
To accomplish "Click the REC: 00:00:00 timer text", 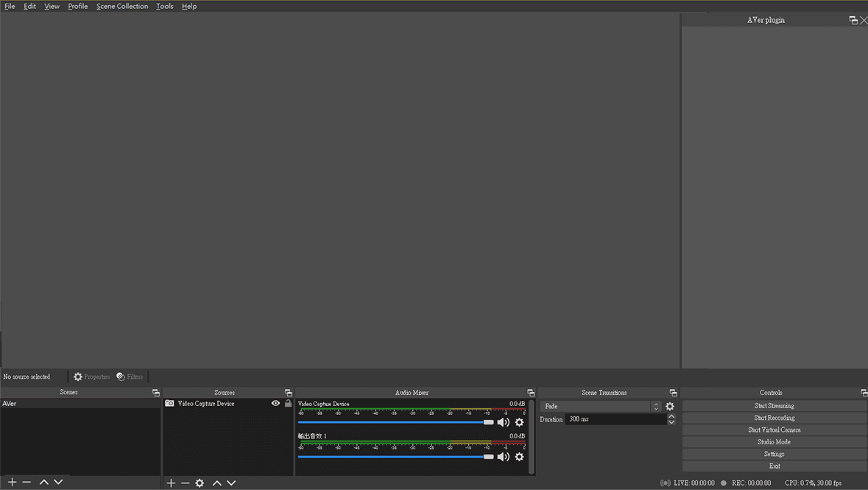I will (751, 483).
